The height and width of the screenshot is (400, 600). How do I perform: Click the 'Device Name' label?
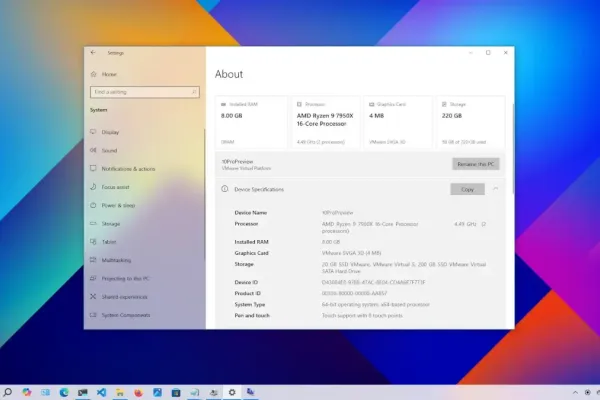[x=251, y=213]
